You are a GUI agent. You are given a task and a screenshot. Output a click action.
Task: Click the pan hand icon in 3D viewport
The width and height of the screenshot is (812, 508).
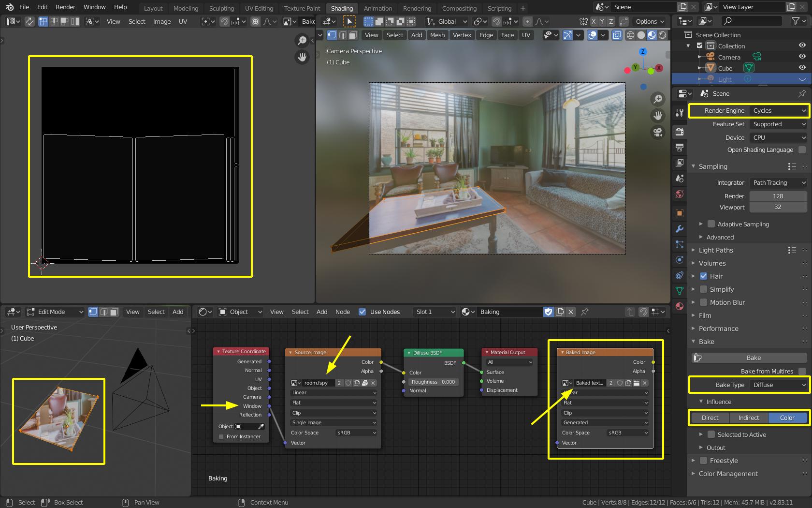coord(658,116)
